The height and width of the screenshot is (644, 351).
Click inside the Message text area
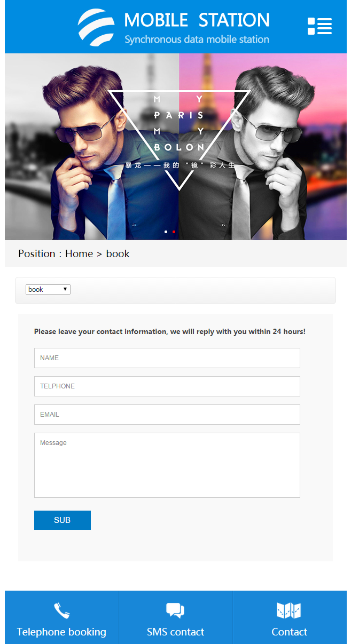[167, 465]
